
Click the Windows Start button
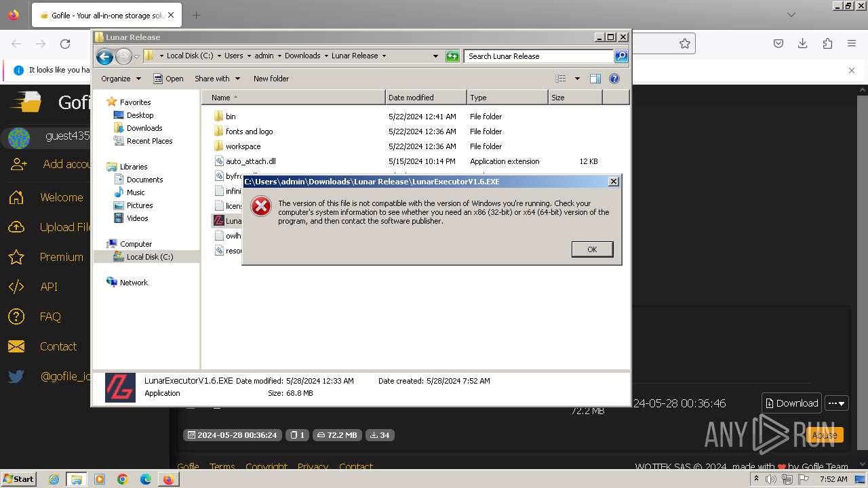[x=19, y=479]
